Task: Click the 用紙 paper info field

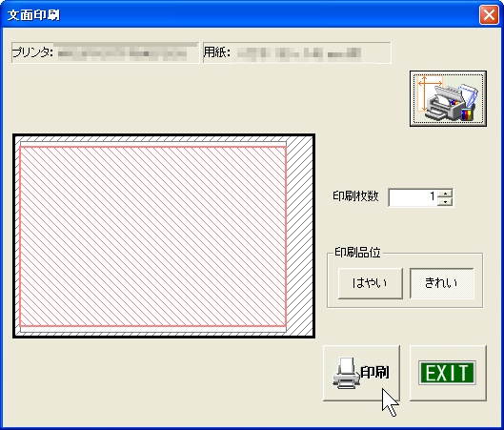Action: [297, 52]
